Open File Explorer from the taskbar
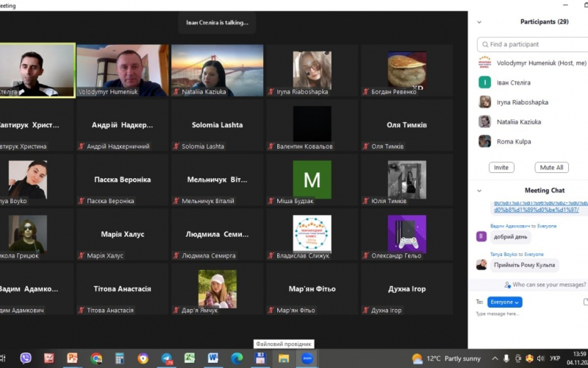588x368 pixels. [284, 358]
